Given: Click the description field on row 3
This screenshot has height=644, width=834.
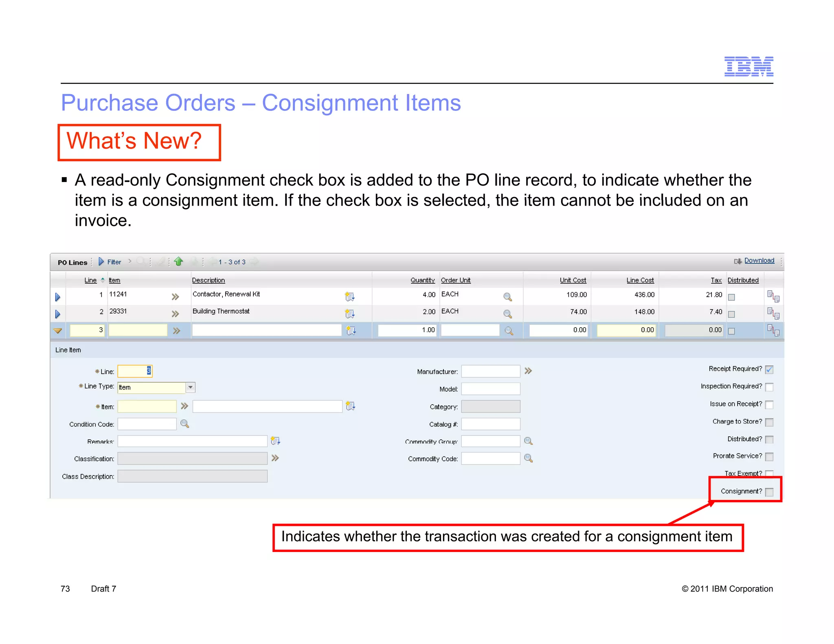Looking at the screenshot, I should pyautogui.click(x=267, y=330).
